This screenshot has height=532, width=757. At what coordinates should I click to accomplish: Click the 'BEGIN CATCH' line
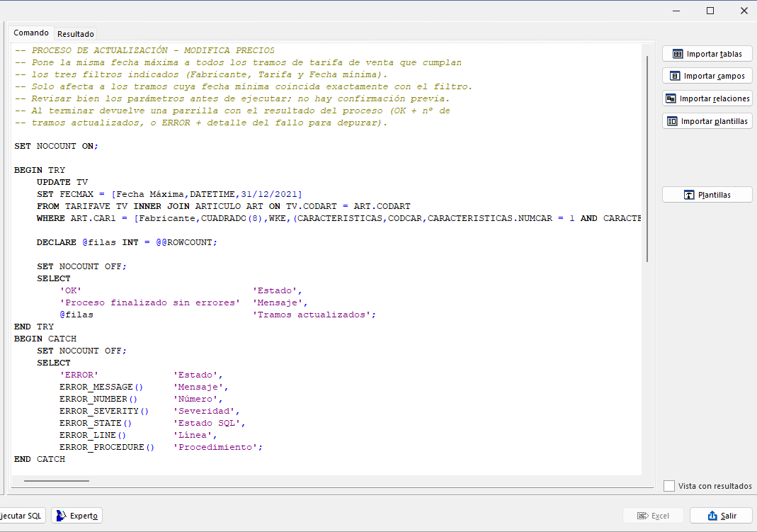(45, 339)
